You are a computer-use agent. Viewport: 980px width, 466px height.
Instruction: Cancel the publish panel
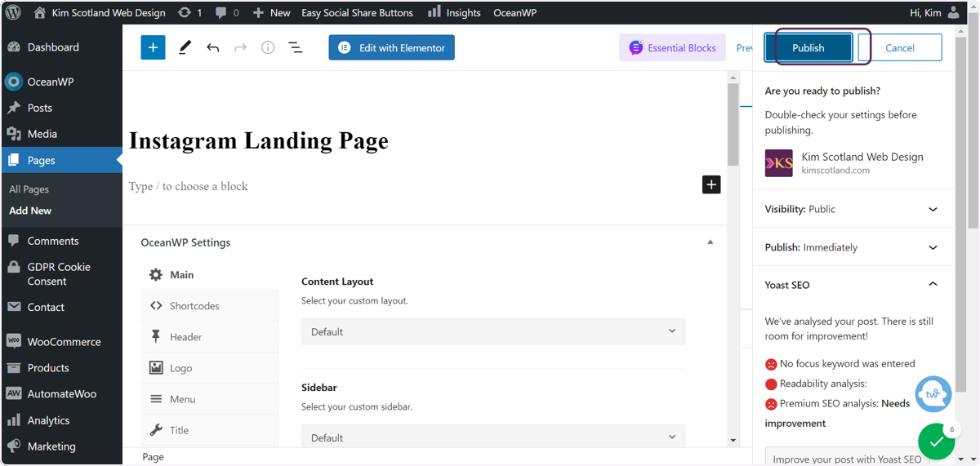[x=900, y=47]
